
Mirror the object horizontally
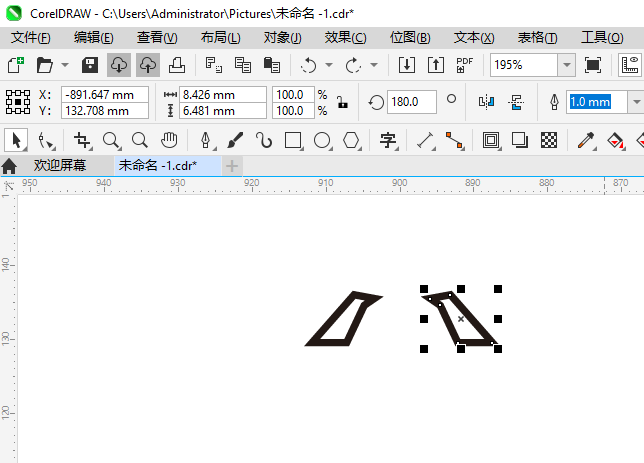(487, 102)
